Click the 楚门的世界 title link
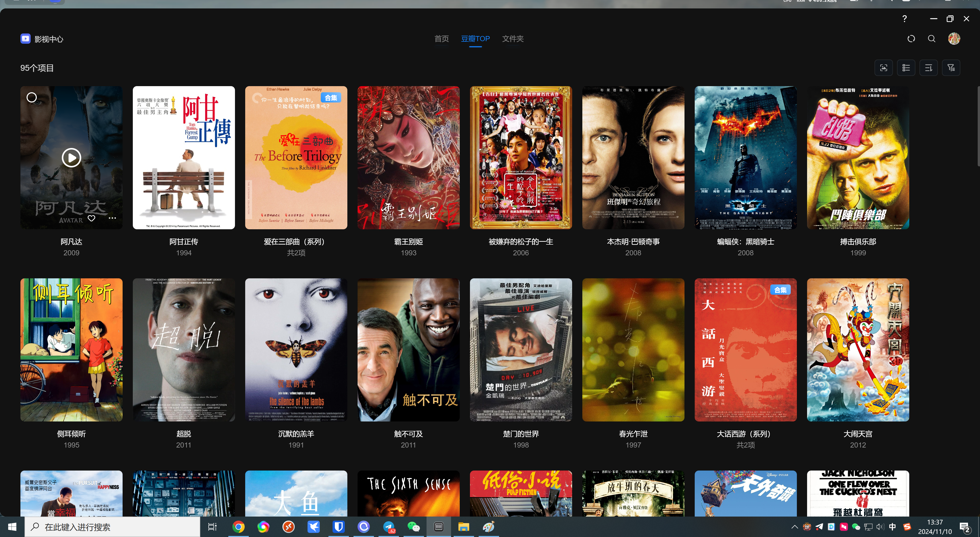The width and height of the screenshot is (980, 537). (521, 434)
